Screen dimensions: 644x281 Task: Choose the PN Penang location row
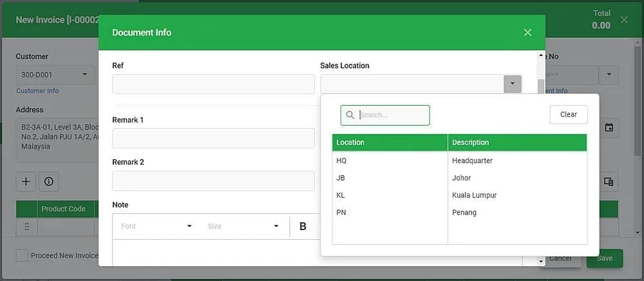pos(460,213)
